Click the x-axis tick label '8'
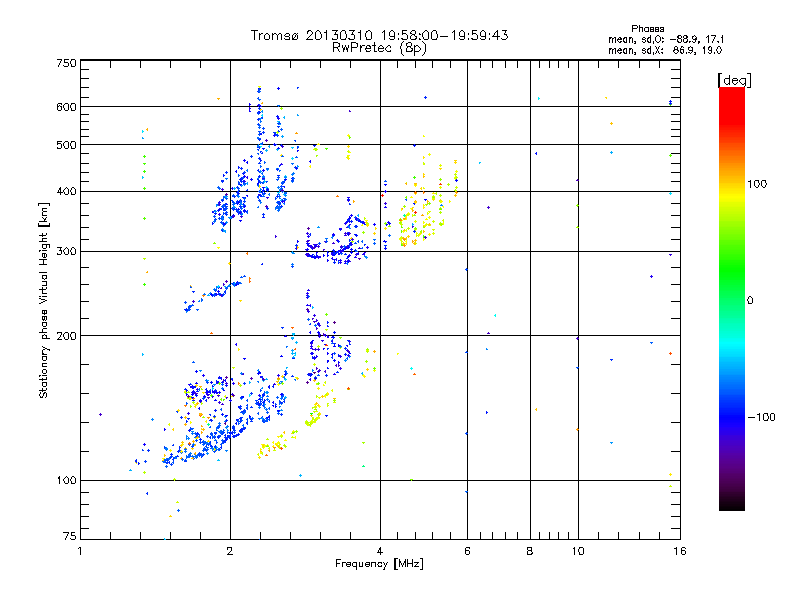The image size is (800, 600). [x=530, y=551]
